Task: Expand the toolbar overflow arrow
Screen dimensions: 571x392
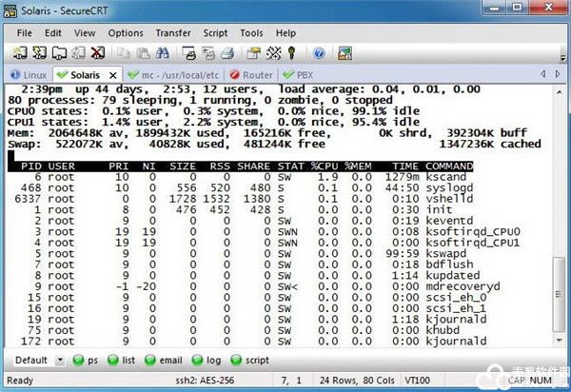Action: click(x=563, y=58)
